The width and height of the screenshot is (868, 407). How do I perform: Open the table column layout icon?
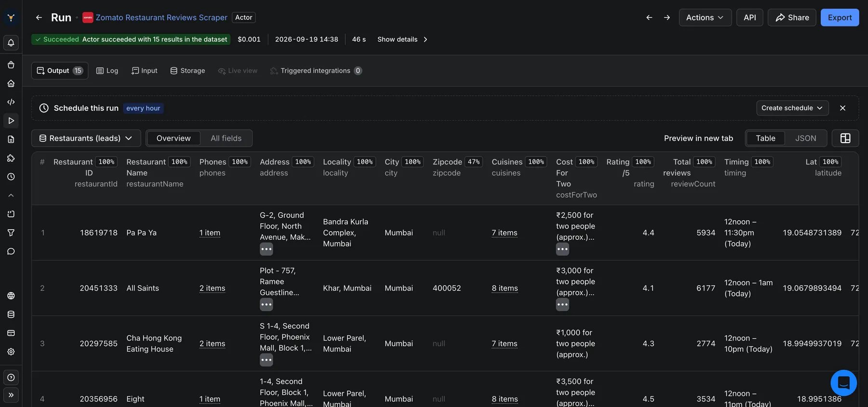coord(845,138)
